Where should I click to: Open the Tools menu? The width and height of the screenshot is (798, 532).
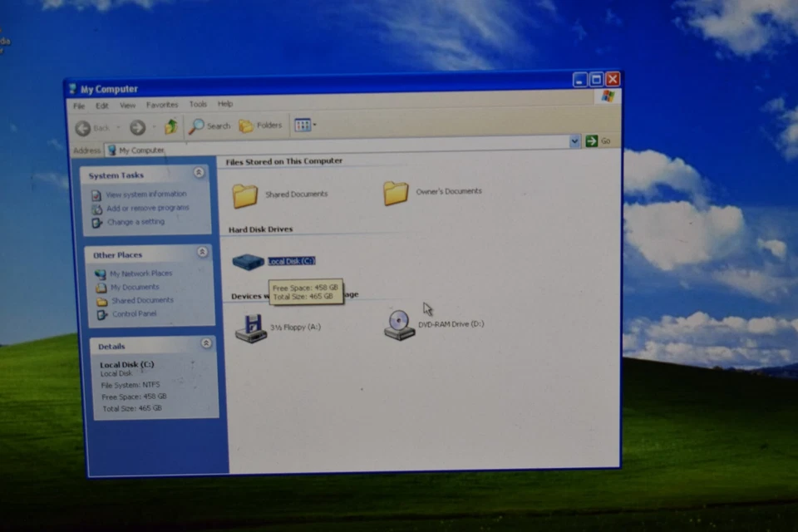[197, 104]
